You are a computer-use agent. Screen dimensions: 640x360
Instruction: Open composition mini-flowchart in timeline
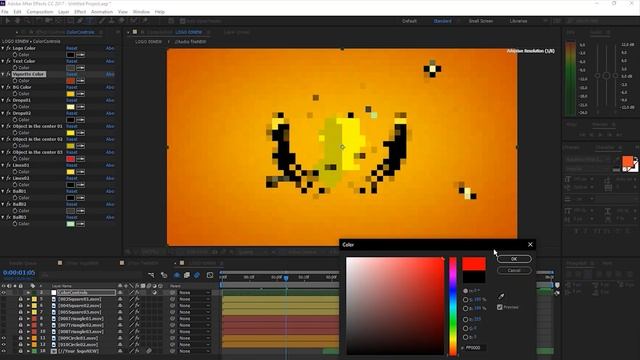click(x=151, y=275)
